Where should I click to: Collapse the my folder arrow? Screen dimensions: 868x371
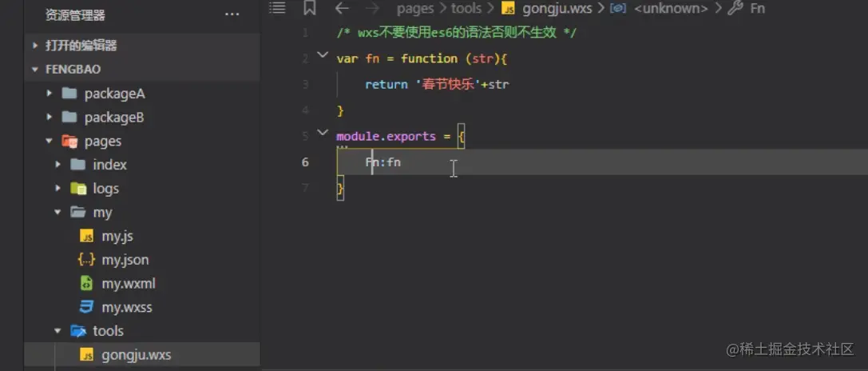coord(58,213)
